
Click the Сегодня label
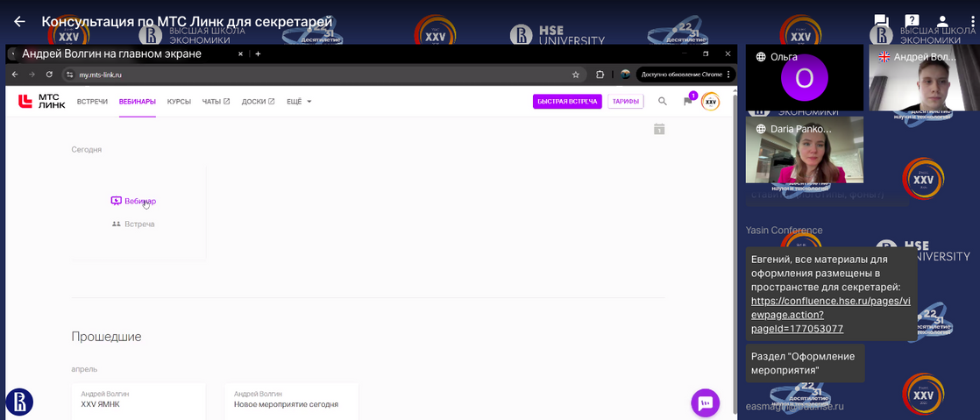86,149
